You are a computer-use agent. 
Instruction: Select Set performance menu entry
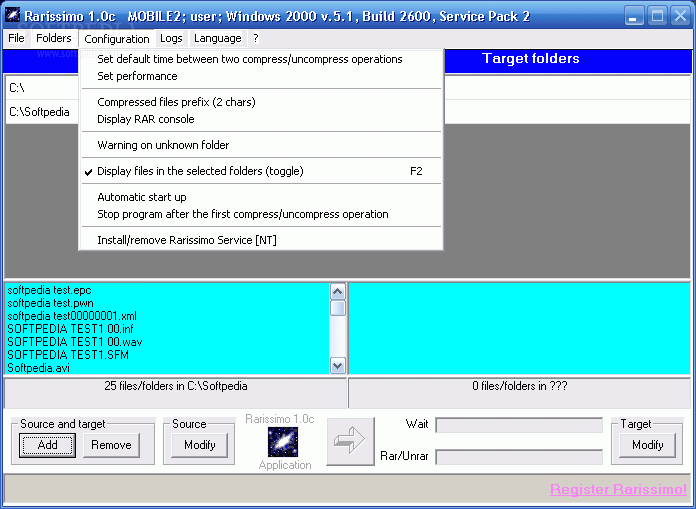(261, 76)
